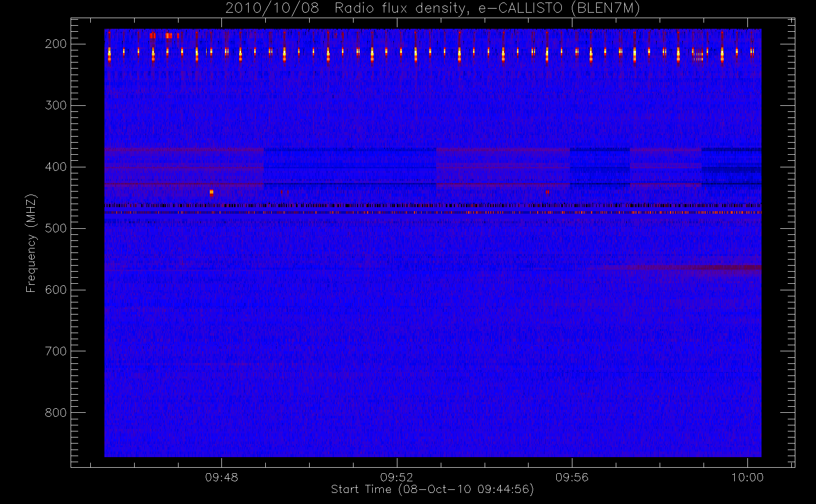Click the red-yellow spot near 440 MHz at 09:48
The image size is (816, 504).
coord(211,192)
